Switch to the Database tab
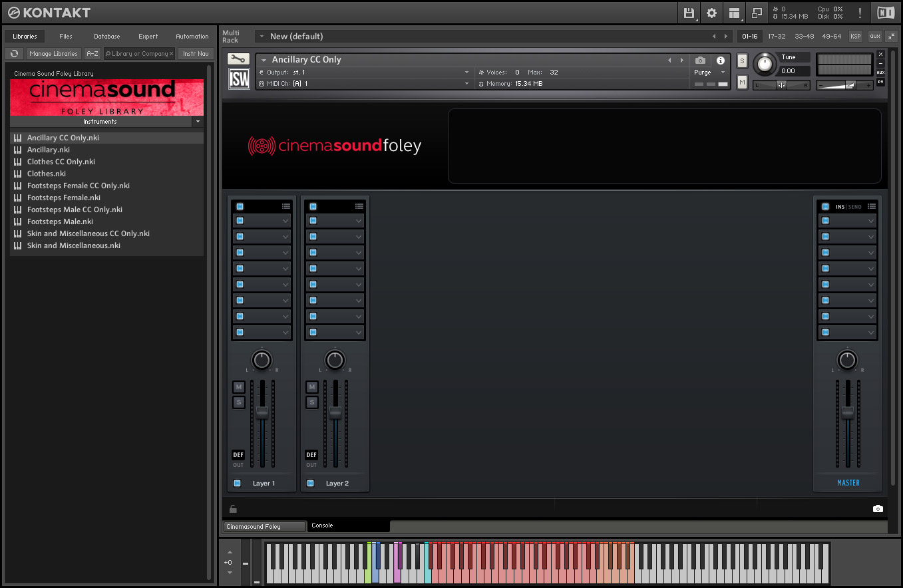This screenshot has height=588, width=903. (x=106, y=37)
